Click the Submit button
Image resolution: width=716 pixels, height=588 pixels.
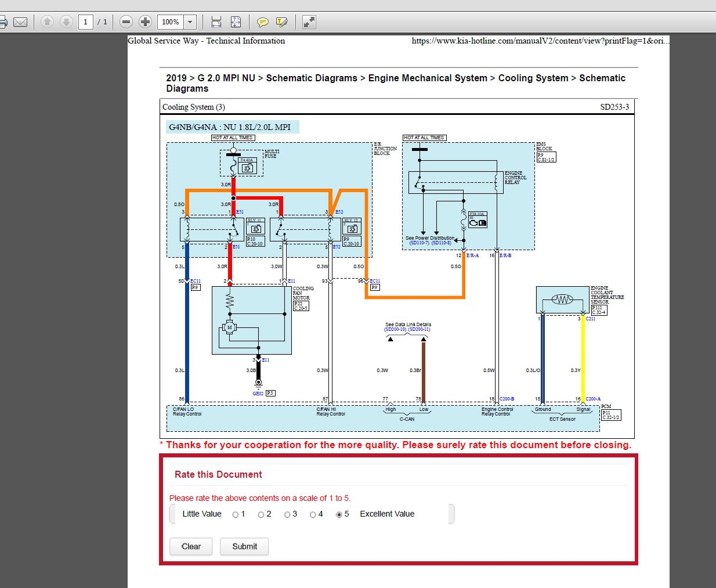(x=244, y=546)
